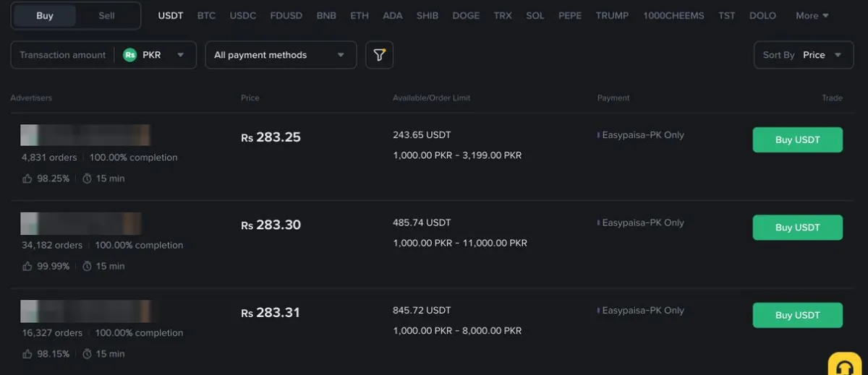Viewport: 868px width, 375px height.
Task: Expand the More coins dropdown
Action: pos(812,15)
